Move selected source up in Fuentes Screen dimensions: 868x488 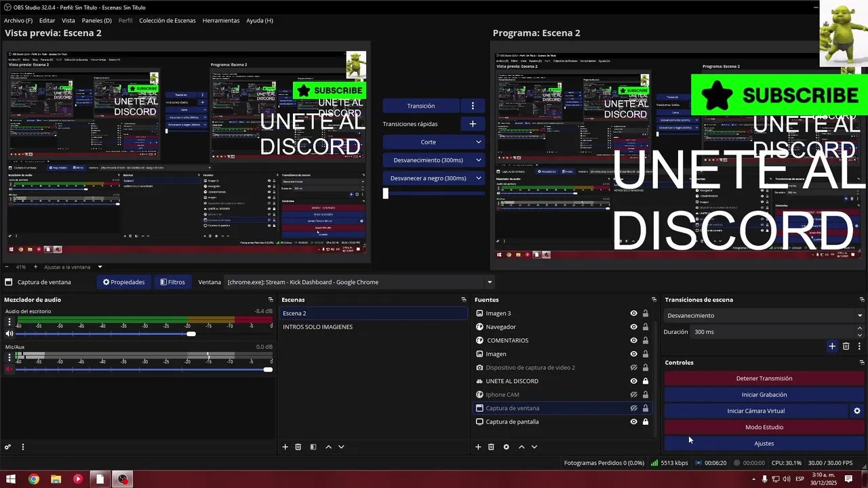pyautogui.click(x=521, y=447)
